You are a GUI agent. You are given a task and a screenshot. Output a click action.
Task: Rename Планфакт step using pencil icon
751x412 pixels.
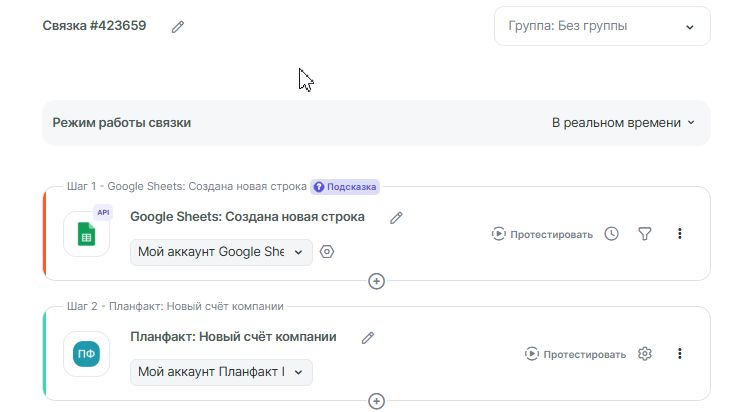(368, 338)
